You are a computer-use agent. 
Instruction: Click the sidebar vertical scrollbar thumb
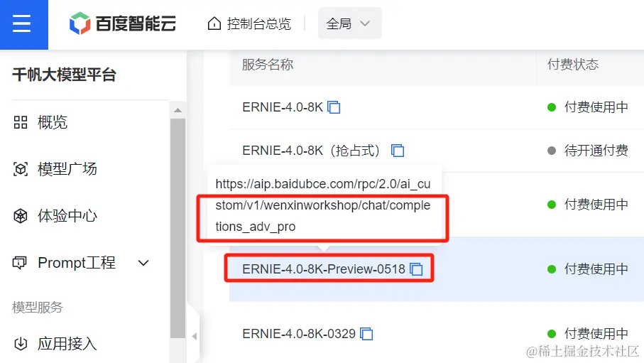tap(178, 228)
